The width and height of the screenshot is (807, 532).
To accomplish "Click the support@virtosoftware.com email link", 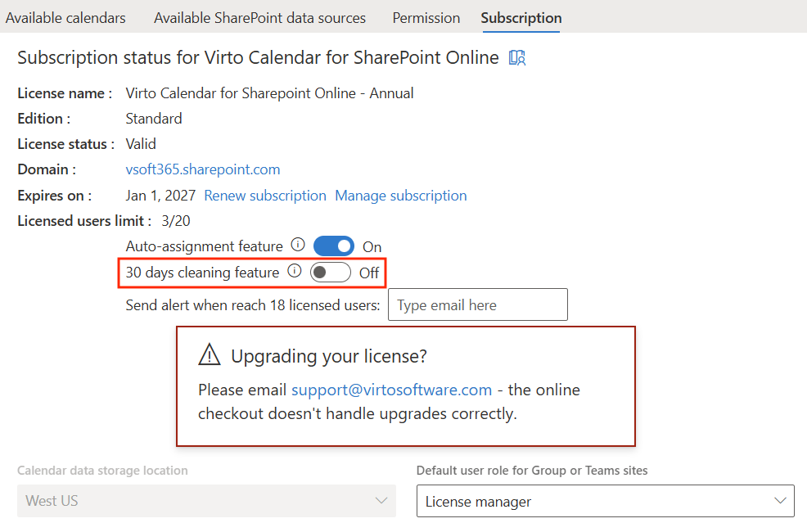I will (x=391, y=390).
